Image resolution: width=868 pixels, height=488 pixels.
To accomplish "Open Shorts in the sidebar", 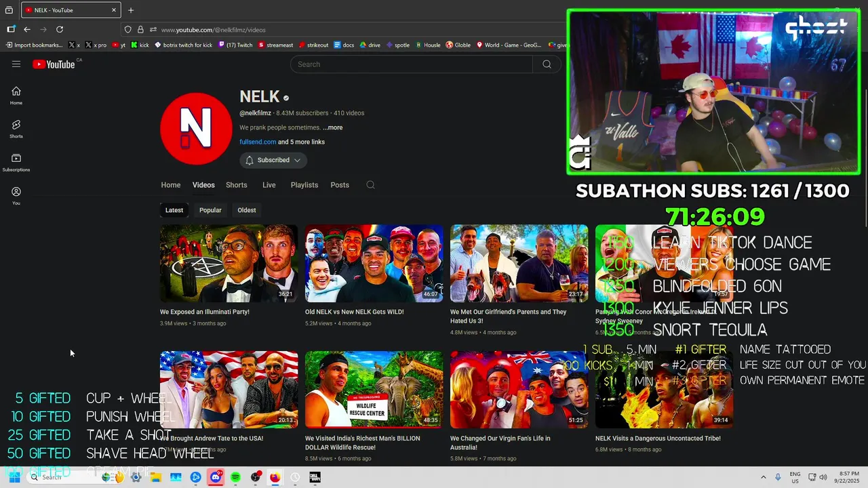I will (x=16, y=129).
